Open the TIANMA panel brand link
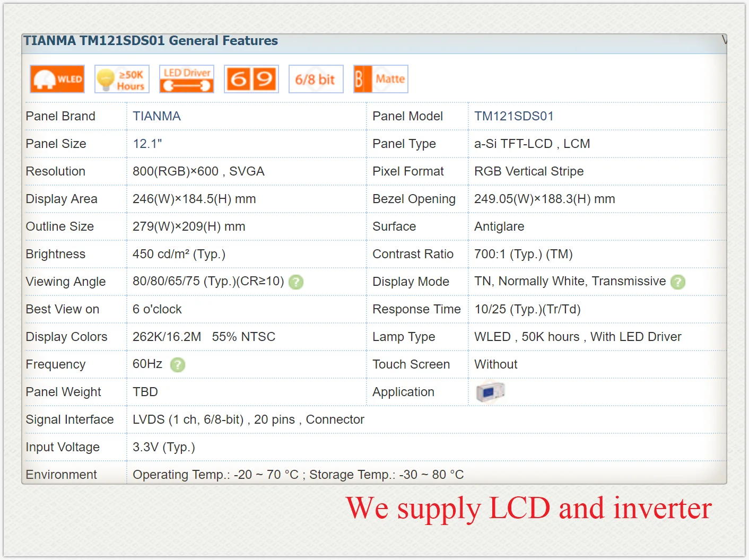The width and height of the screenshot is (749, 560). pos(156,116)
